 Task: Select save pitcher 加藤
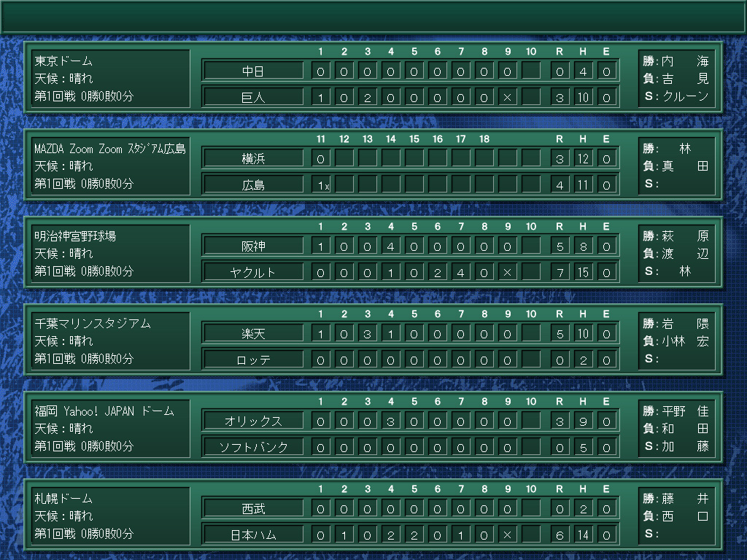(x=685, y=446)
